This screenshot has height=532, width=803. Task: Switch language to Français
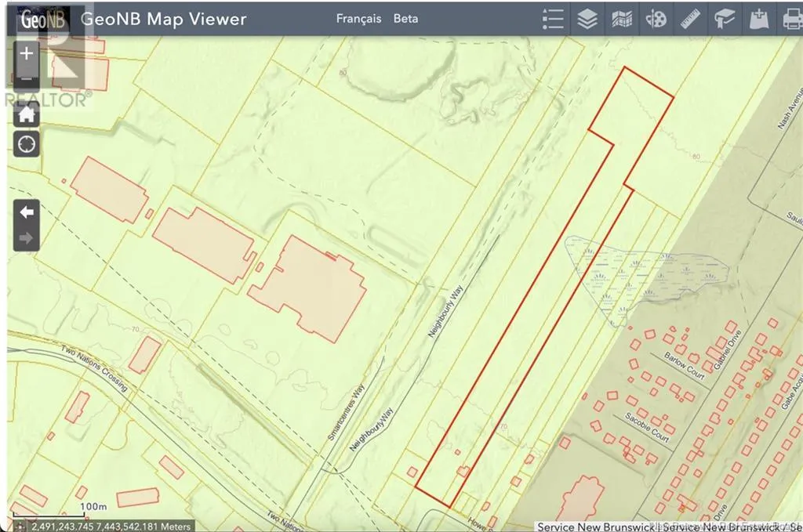tap(358, 18)
